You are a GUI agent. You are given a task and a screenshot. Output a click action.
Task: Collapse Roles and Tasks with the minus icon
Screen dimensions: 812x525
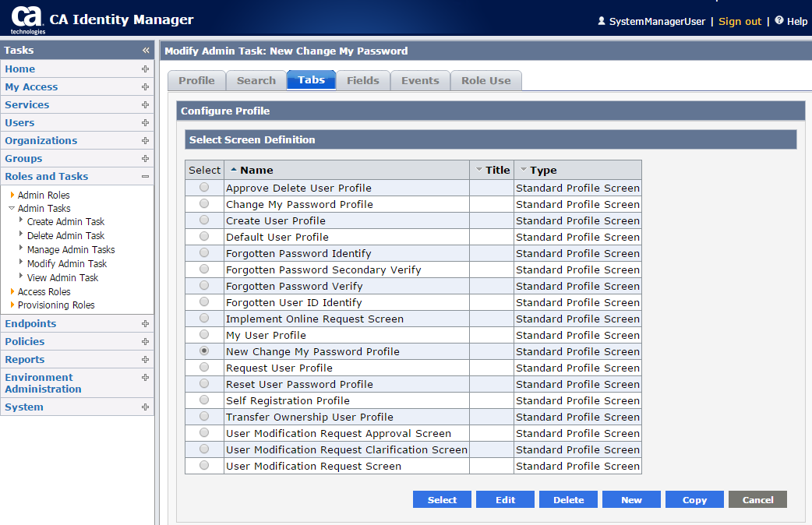click(x=145, y=177)
